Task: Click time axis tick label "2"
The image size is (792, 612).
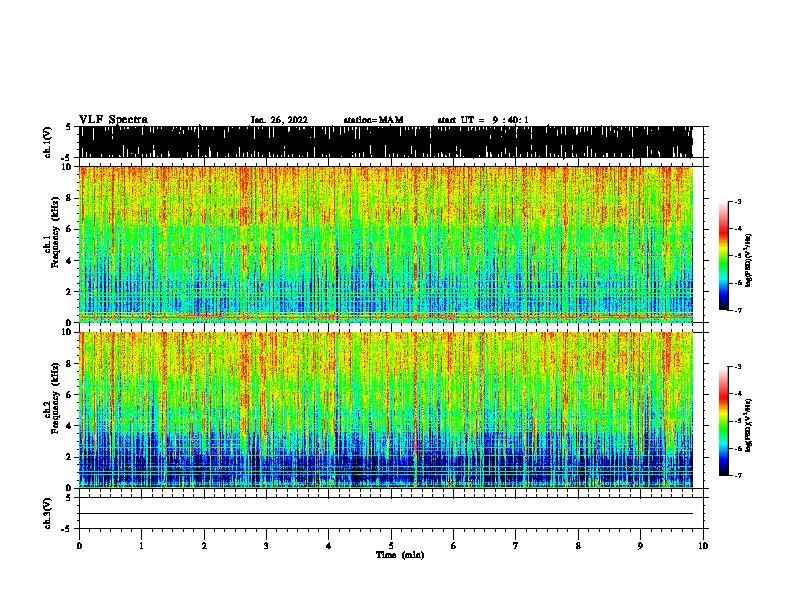Action: tap(204, 546)
